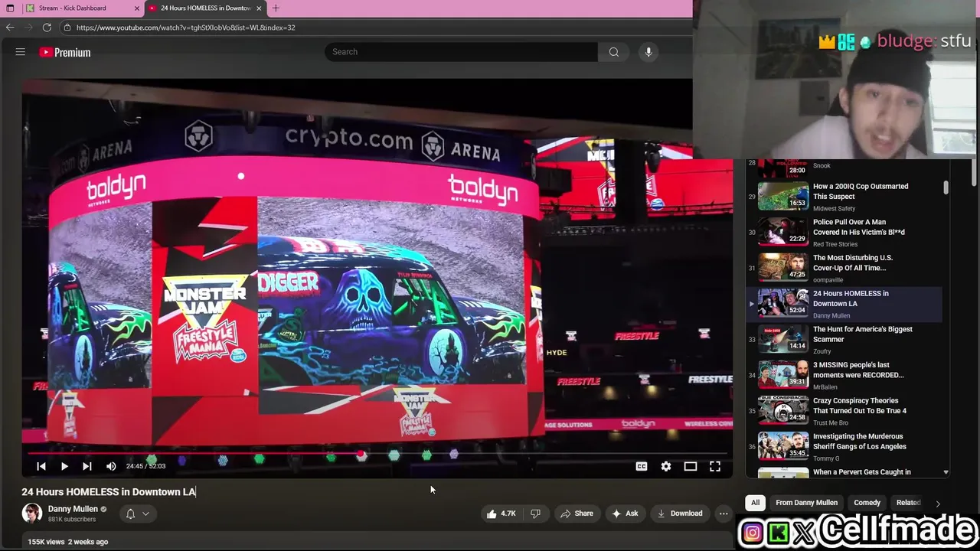Select the Related filter chip
980x551 pixels.
click(908, 503)
